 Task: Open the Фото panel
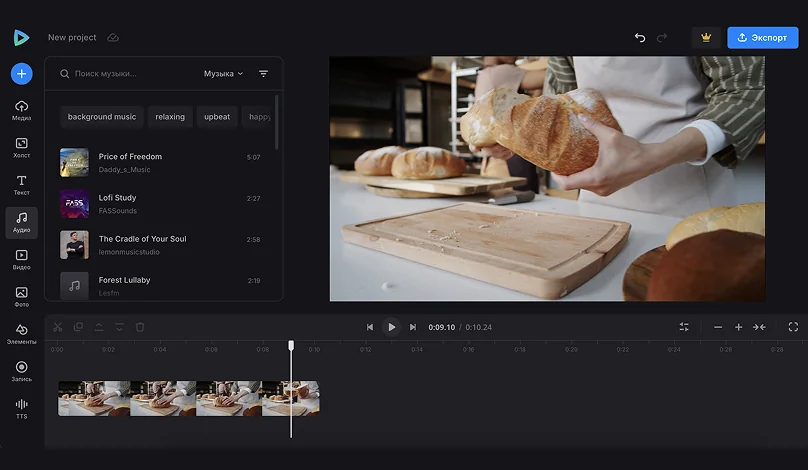point(22,297)
